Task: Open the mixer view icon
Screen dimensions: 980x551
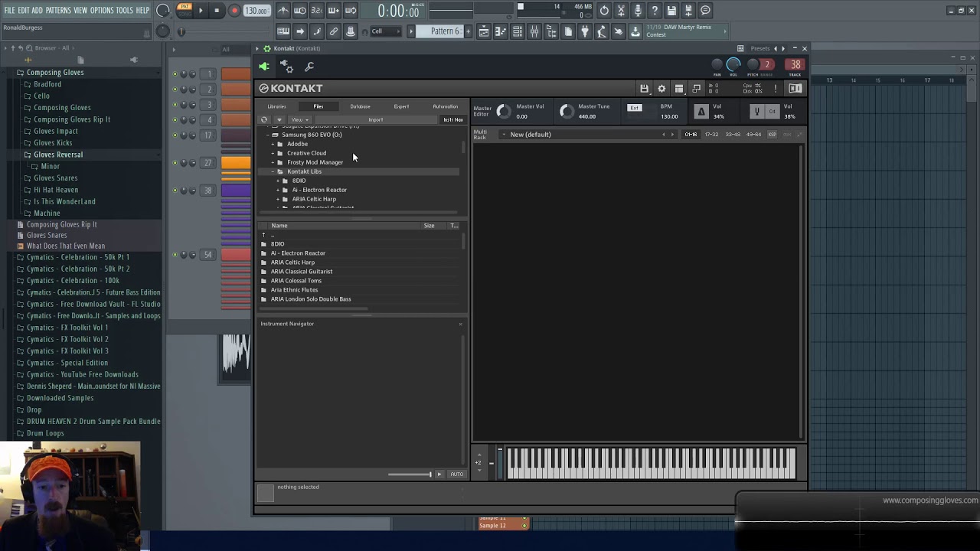Action: pyautogui.click(x=534, y=31)
